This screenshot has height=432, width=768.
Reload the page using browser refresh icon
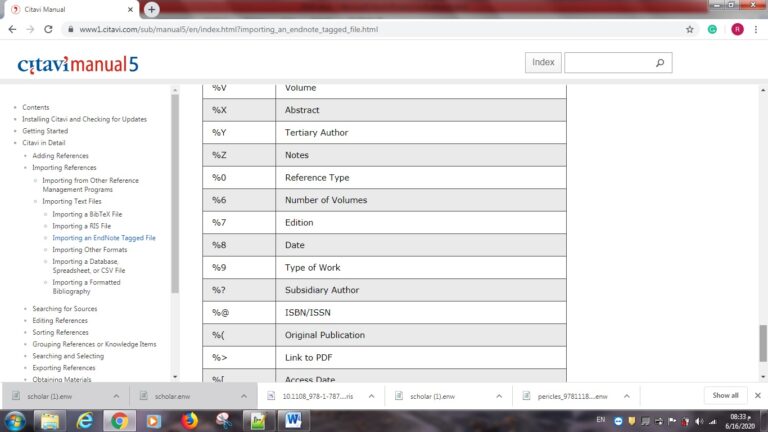pos(49,29)
